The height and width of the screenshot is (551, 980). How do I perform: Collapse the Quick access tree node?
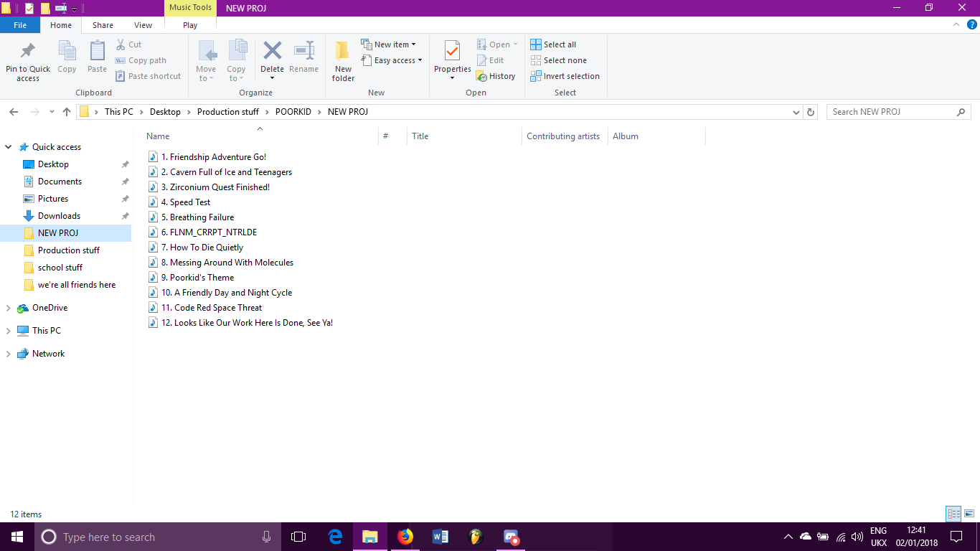coord(9,147)
